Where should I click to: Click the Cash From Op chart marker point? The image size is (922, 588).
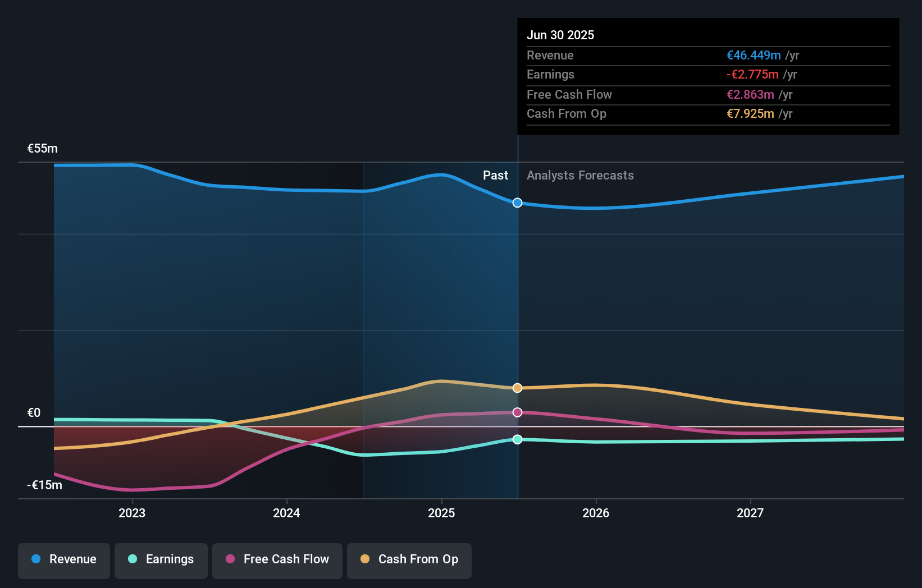[517, 388]
